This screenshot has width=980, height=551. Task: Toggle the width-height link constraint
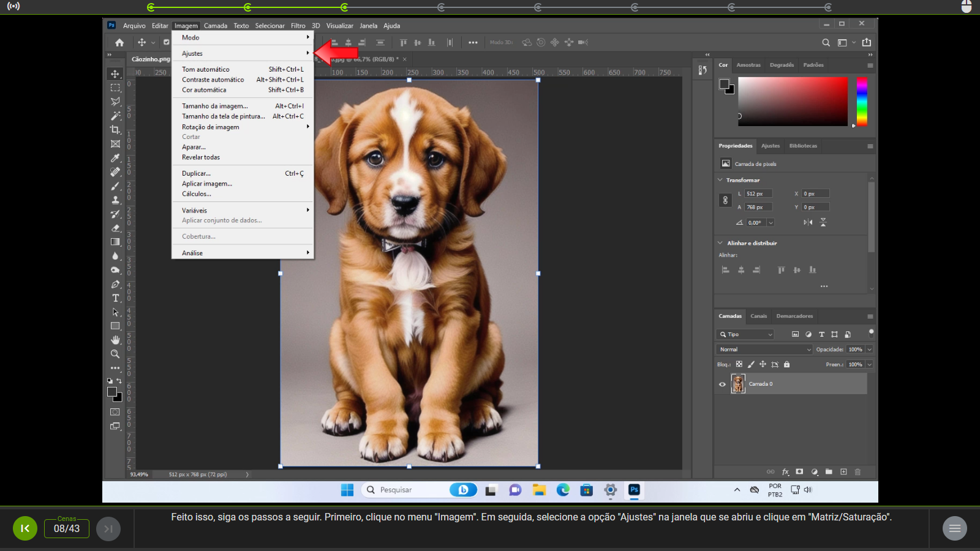pyautogui.click(x=725, y=200)
